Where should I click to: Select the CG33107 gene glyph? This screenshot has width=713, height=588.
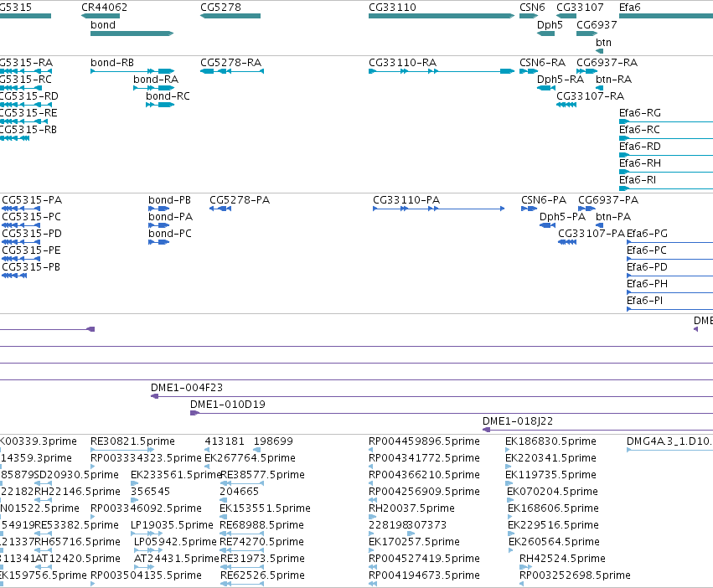(566, 16)
